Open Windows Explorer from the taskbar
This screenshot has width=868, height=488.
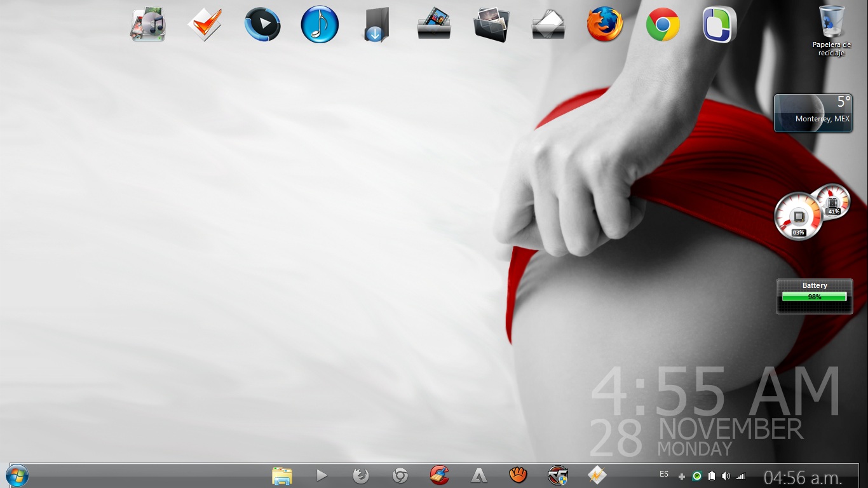point(282,475)
